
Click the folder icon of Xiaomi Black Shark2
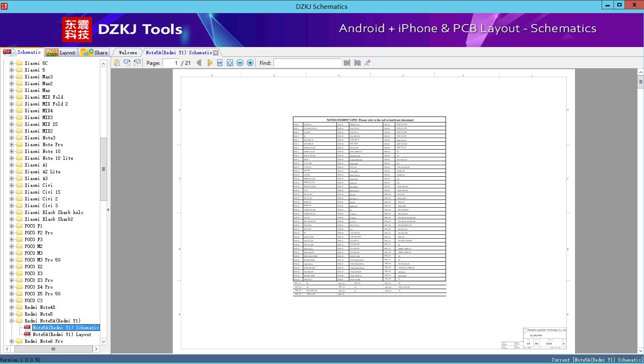[x=19, y=219]
